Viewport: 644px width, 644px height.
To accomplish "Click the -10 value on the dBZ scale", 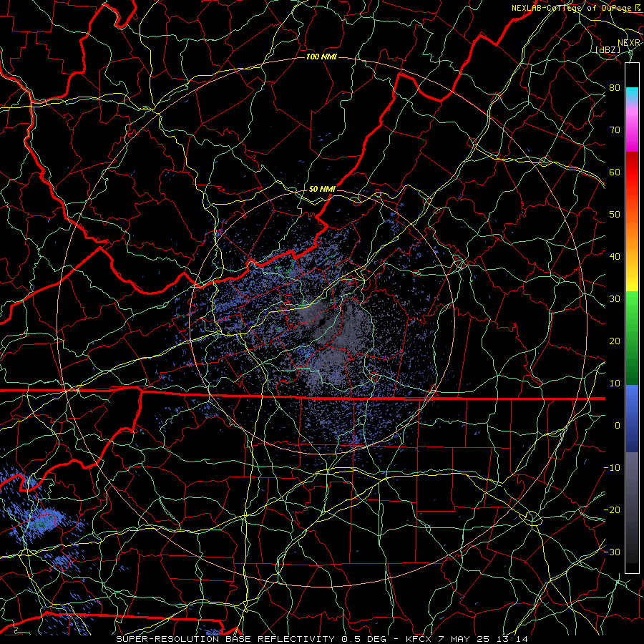I will click(x=612, y=468).
